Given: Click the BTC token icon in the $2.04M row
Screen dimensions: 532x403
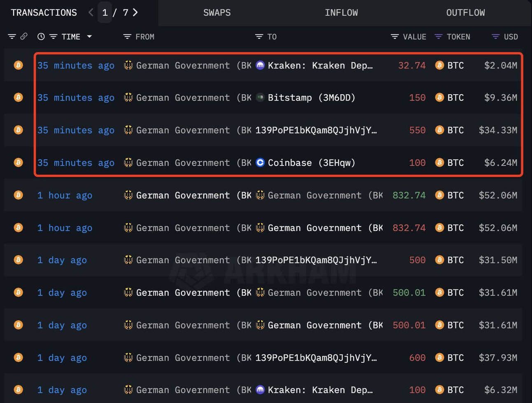Looking at the screenshot, I should (x=439, y=65).
